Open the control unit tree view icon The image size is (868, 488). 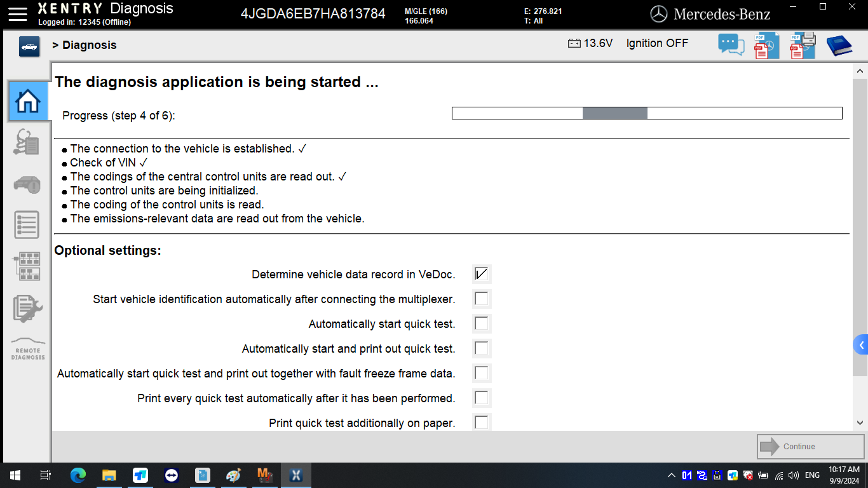[x=27, y=266]
